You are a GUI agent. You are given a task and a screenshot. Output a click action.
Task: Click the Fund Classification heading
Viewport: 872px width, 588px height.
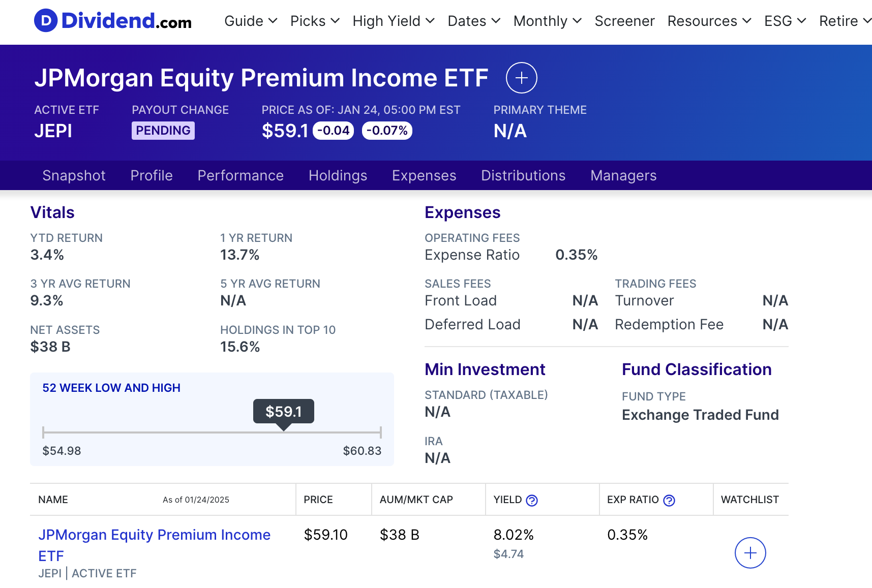click(x=697, y=369)
